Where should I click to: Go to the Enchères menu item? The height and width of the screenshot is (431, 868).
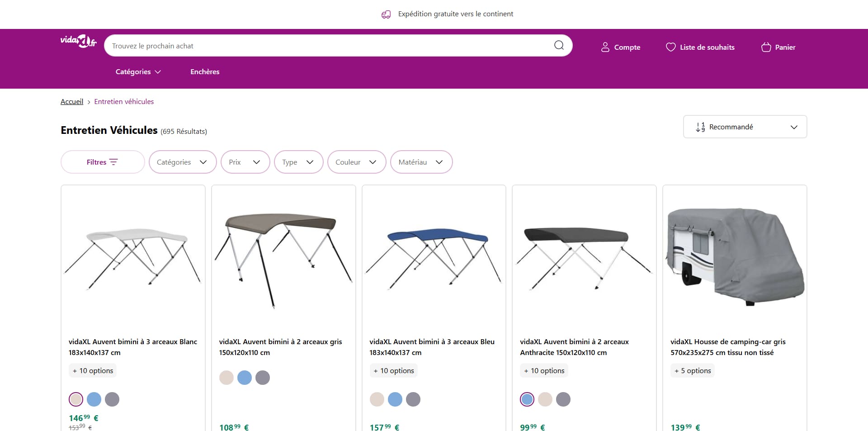tap(205, 71)
